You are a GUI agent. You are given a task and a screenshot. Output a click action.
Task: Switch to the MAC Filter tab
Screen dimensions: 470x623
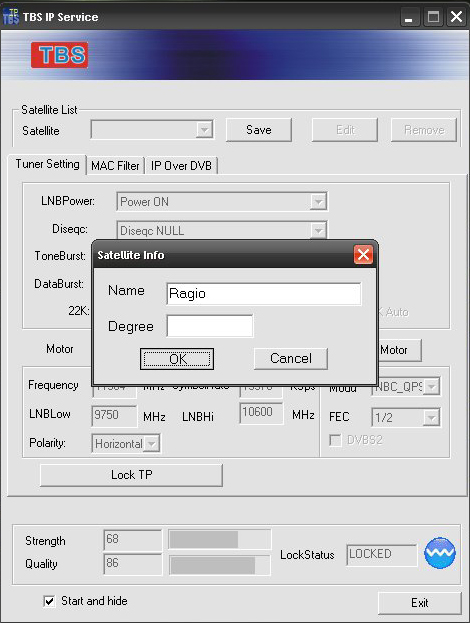coord(115,166)
